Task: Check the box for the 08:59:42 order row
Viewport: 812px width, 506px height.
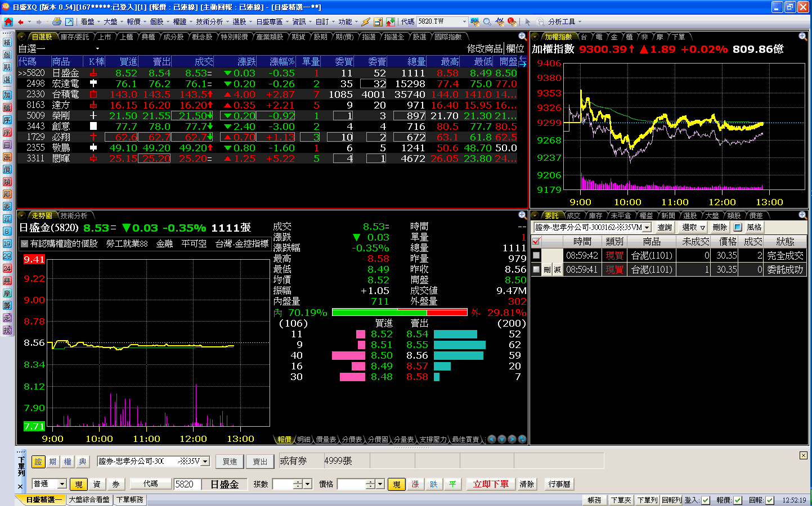Action: pos(536,255)
